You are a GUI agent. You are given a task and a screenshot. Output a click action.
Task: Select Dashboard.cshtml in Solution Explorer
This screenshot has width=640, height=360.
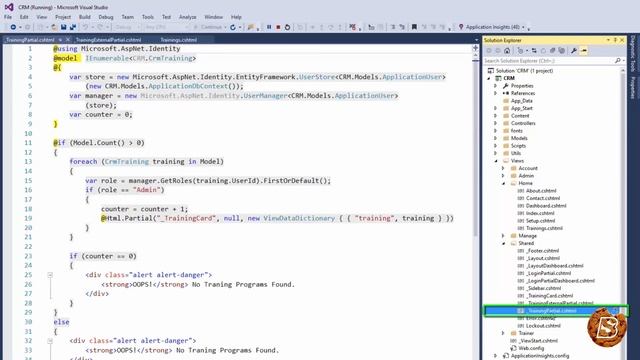coord(546,206)
